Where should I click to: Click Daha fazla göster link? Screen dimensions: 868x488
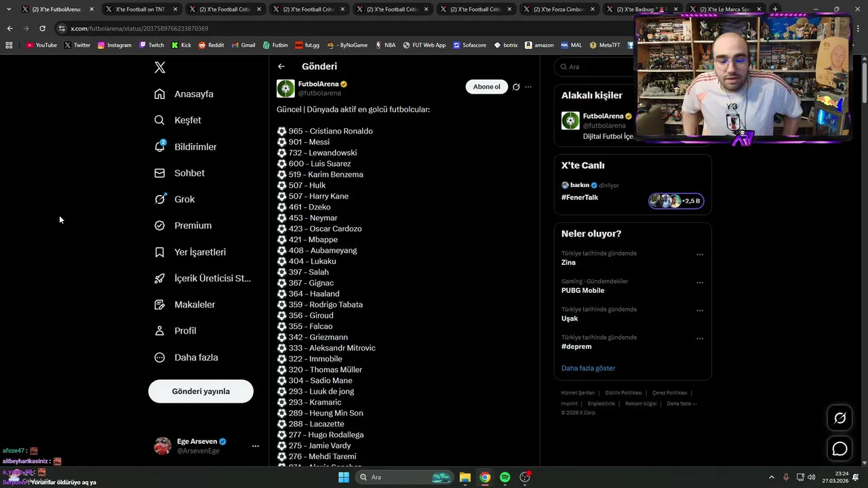tap(588, 368)
